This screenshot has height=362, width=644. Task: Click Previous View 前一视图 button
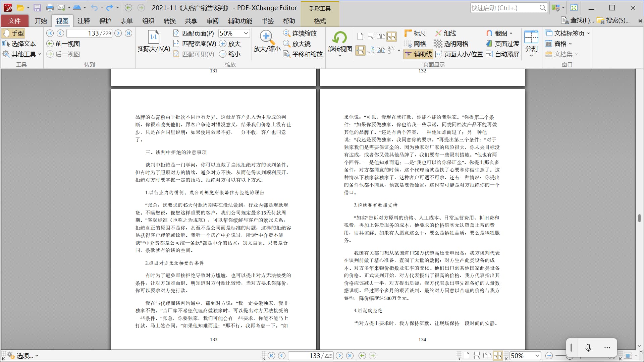pos(63,44)
